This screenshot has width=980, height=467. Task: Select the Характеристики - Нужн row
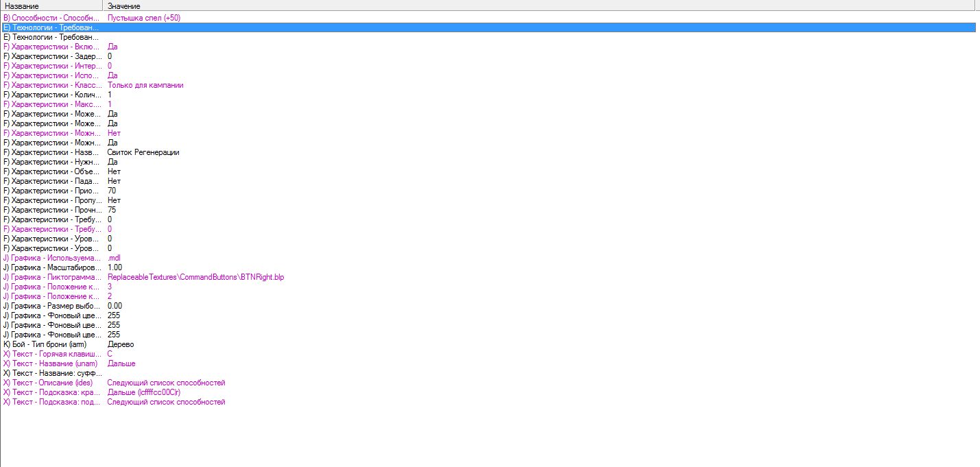(488, 162)
